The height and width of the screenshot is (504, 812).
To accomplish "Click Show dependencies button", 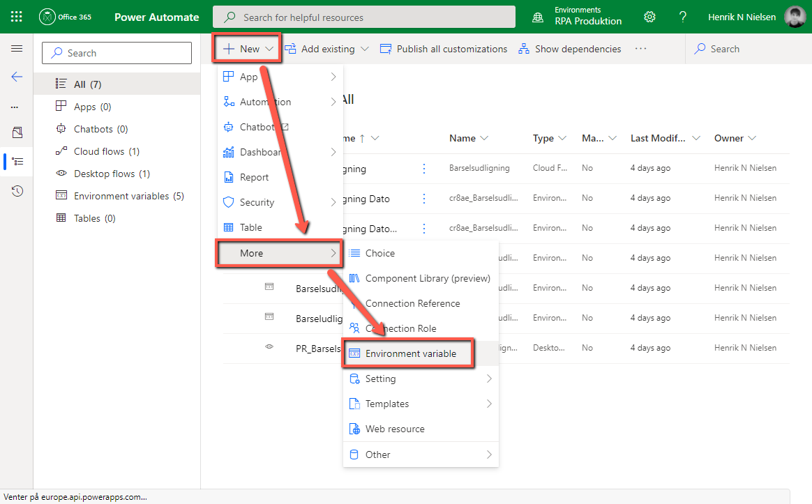I will (570, 49).
